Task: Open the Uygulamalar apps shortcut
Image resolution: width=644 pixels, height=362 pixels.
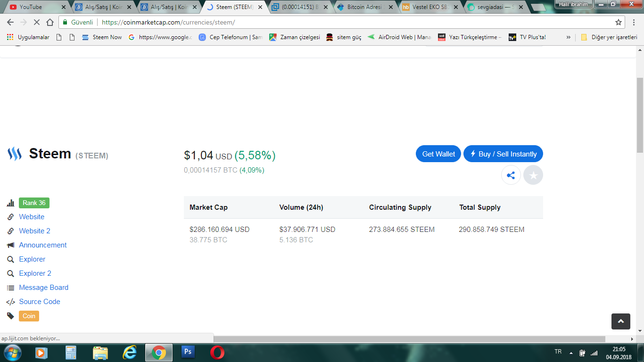Action: click(28, 37)
